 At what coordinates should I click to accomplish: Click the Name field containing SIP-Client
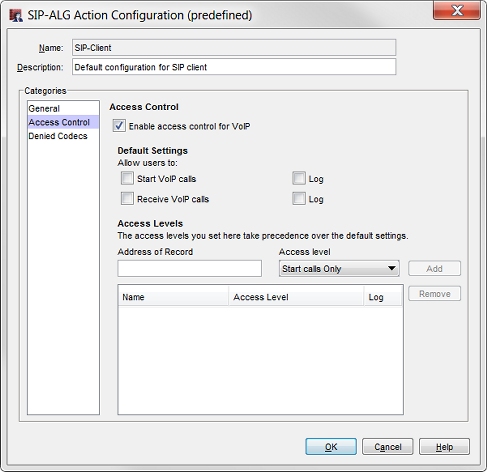[234, 48]
